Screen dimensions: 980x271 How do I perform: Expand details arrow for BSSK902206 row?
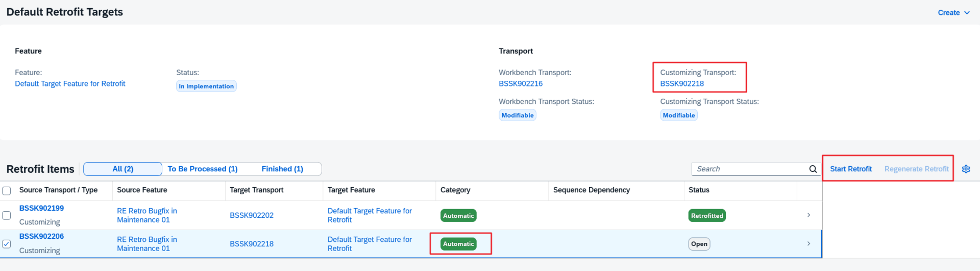[x=808, y=244]
